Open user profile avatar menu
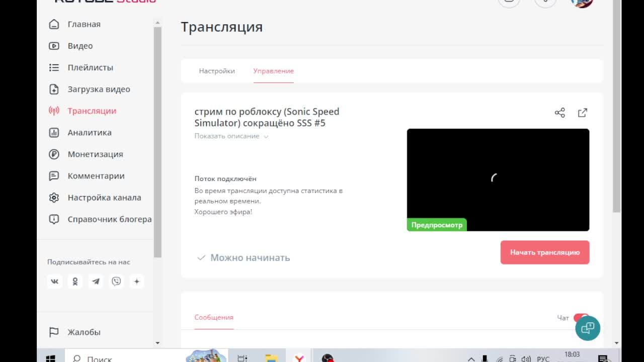This screenshot has height=362, width=644. click(582, 2)
